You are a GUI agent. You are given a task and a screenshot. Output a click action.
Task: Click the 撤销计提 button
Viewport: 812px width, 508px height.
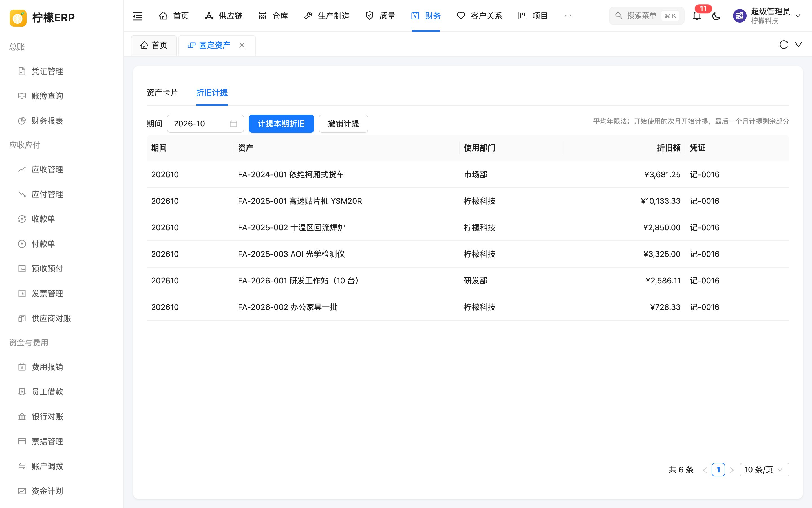point(343,124)
